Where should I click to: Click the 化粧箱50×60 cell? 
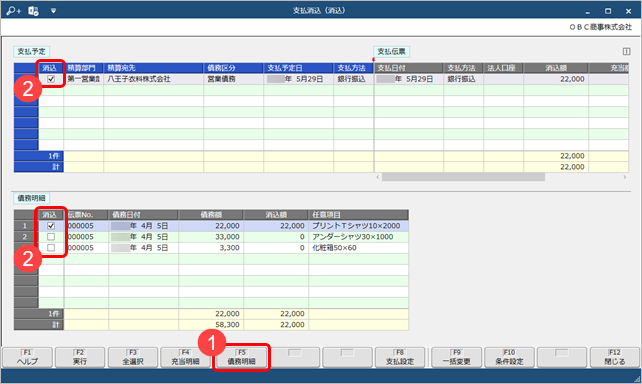[x=358, y=248]
